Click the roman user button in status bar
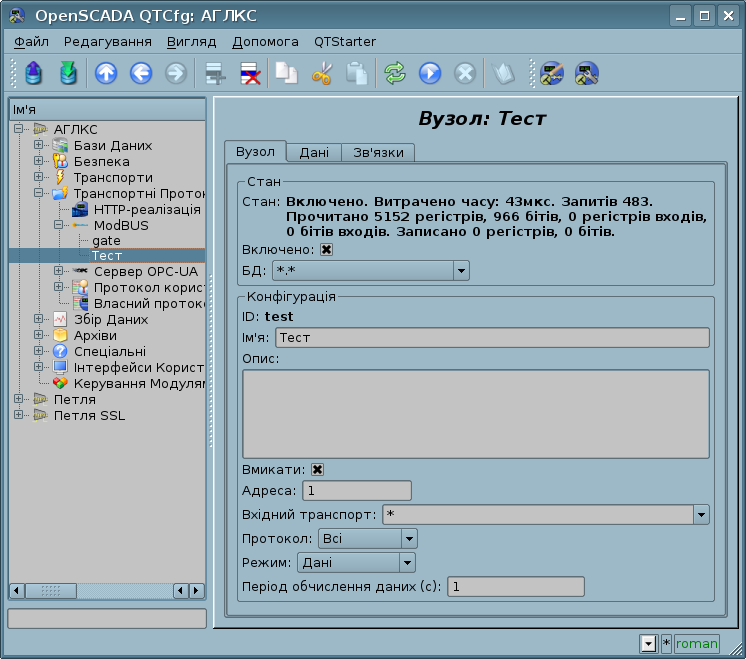Screen dimensions: 746x659 point(697,644)
